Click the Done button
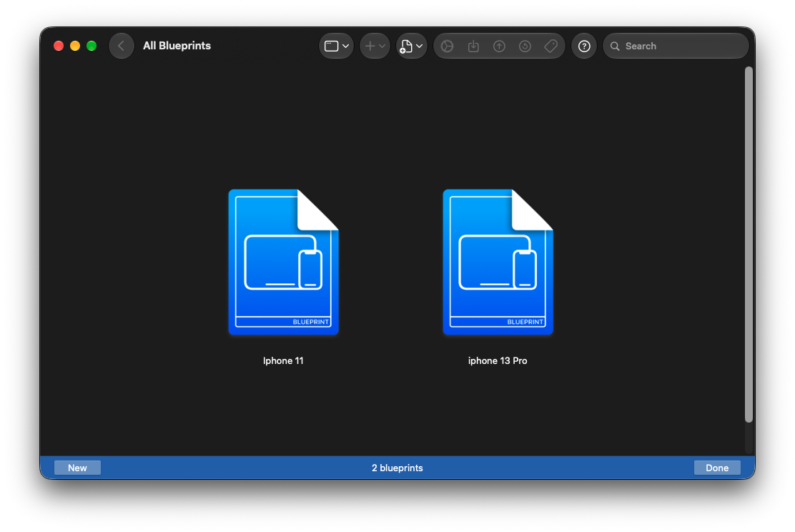The image size is (795, 532). [717, 468]
